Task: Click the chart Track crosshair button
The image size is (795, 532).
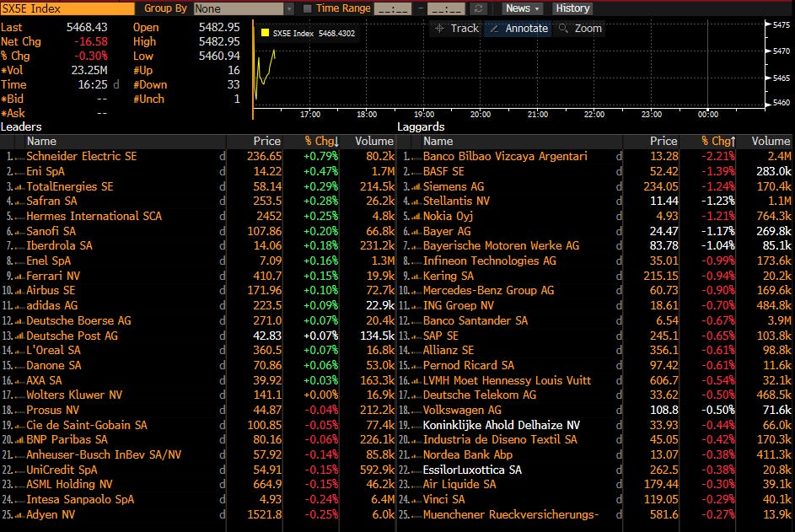Action: coord(456,29)
